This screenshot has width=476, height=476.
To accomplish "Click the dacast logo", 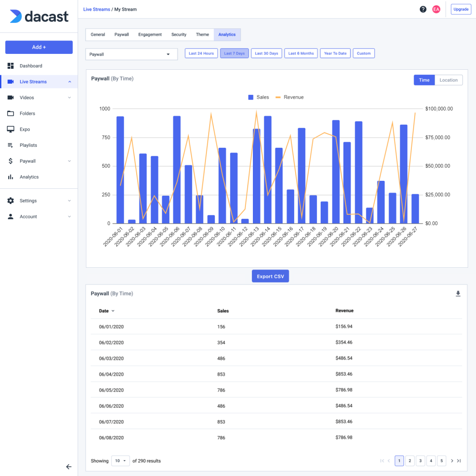I will 39,16.
